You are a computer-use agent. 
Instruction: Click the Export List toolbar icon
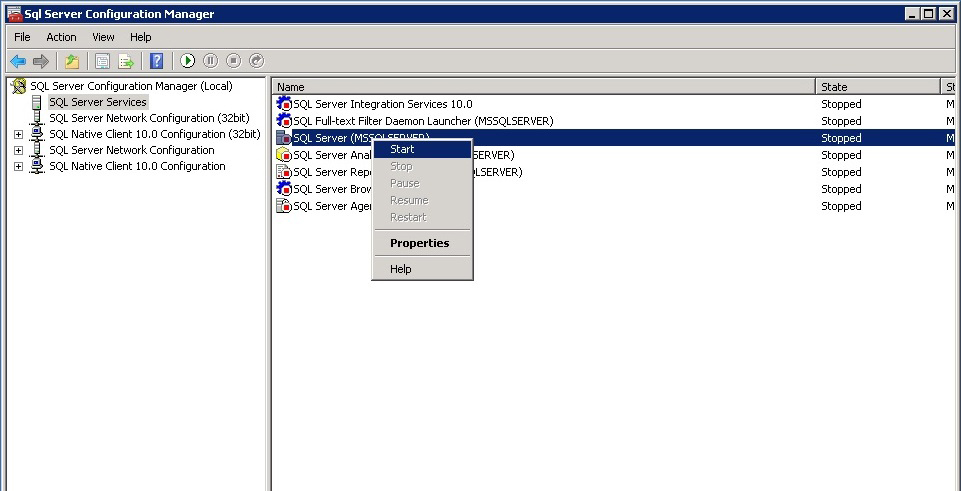(x=127, y=61)
